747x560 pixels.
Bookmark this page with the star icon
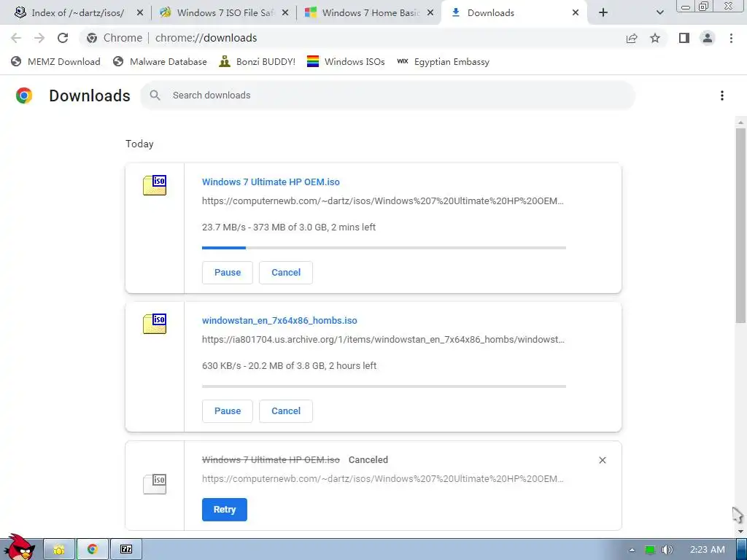(x=655, y=38)
